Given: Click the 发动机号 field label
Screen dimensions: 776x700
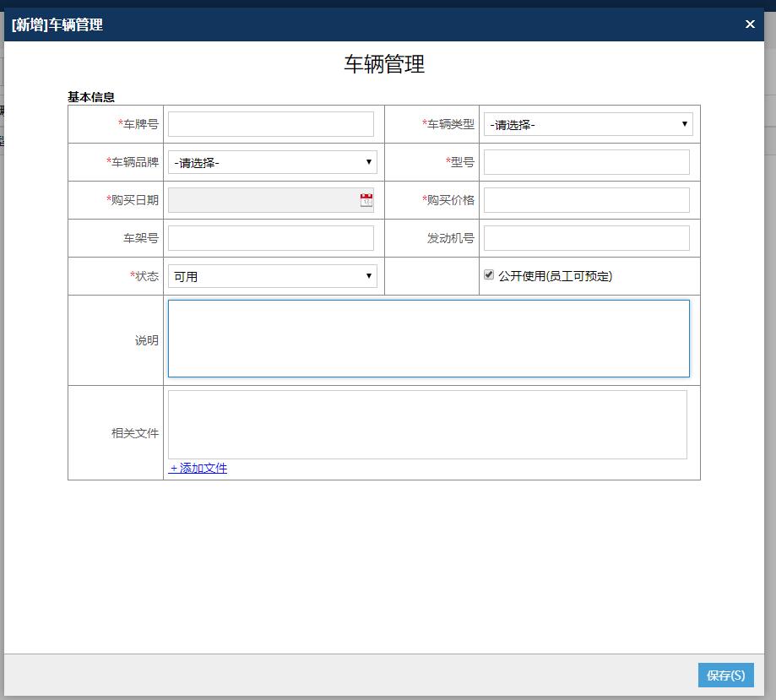Looking at the screenshot, I should point(450,238).
